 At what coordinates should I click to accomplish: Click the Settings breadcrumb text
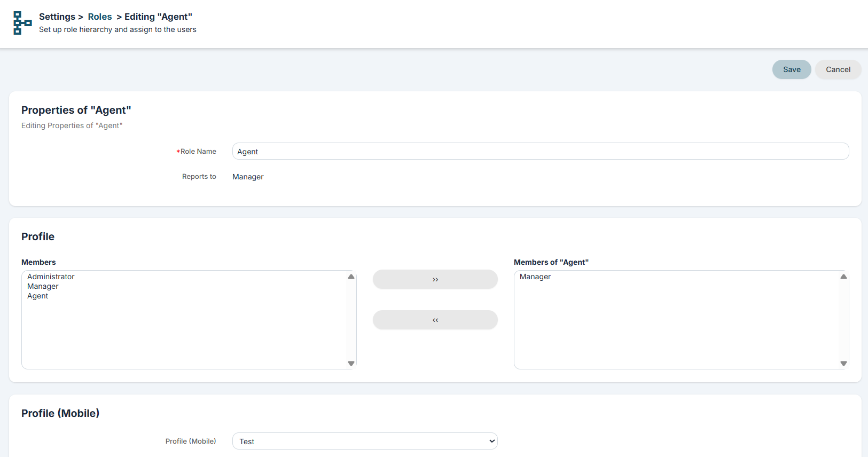[57, 17]
